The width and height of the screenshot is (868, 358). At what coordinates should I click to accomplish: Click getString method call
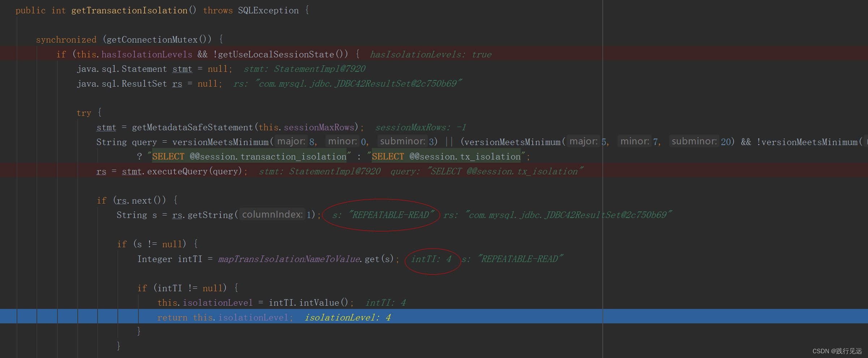click(x=210, y=215)
